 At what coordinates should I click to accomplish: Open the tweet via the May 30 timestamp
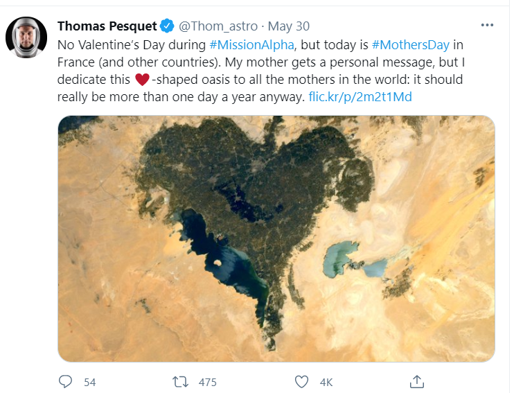(289, 26)
